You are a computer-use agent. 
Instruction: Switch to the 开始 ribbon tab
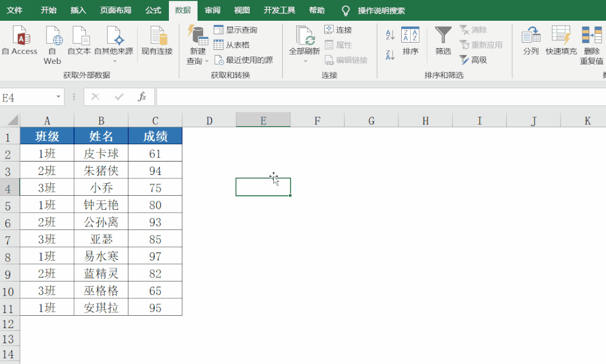[50, 10]
